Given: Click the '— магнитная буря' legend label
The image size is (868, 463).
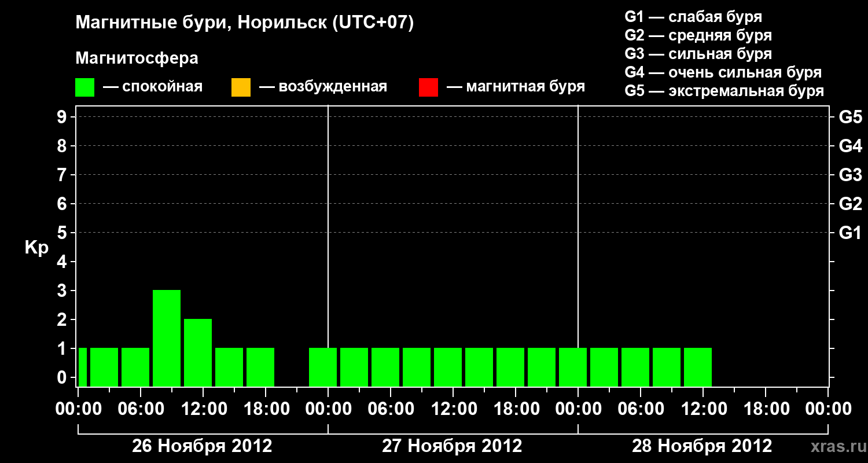Looking at the screenshot, I should (516, 87).
